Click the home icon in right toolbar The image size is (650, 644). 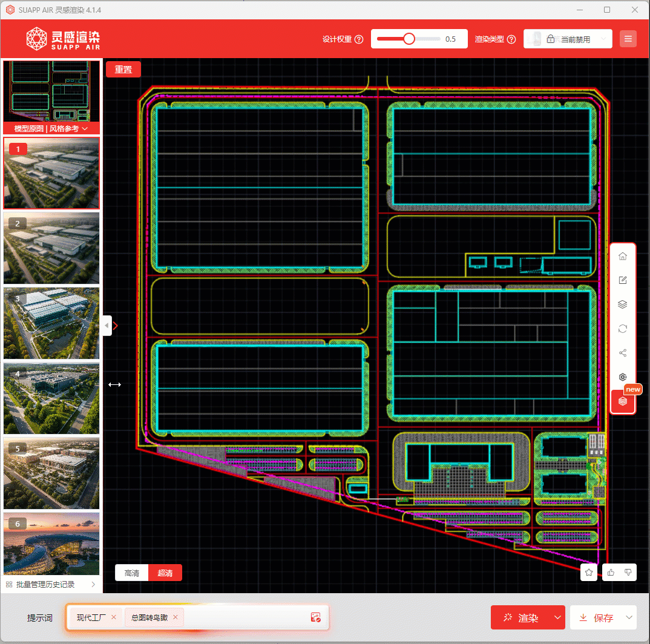tap(622, 256)
